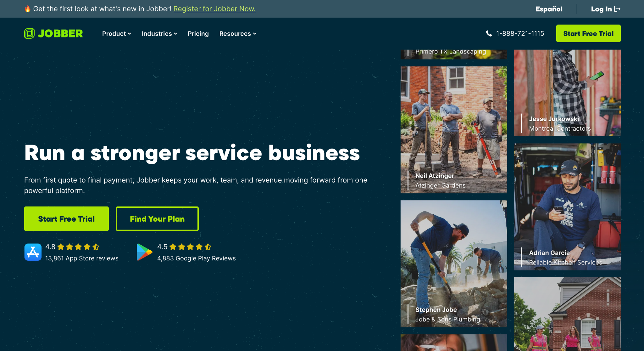Click the Reliable Kitchen Services caption
The height and width of the screenshot is (351, 644).
click(x=565, y=262)
